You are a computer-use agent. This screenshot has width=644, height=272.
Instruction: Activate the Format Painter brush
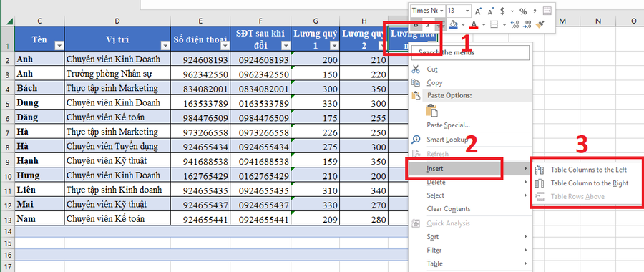click(540, 24)
